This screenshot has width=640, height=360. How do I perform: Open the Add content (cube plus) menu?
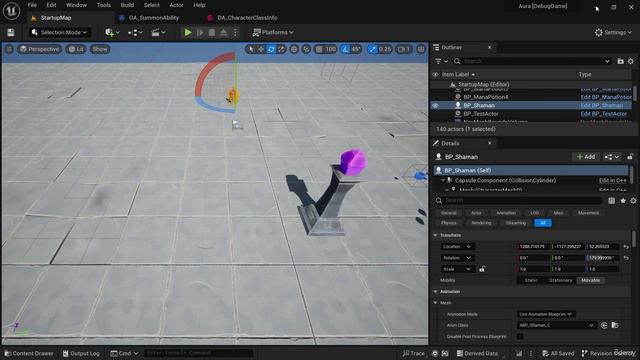(112, 32)
